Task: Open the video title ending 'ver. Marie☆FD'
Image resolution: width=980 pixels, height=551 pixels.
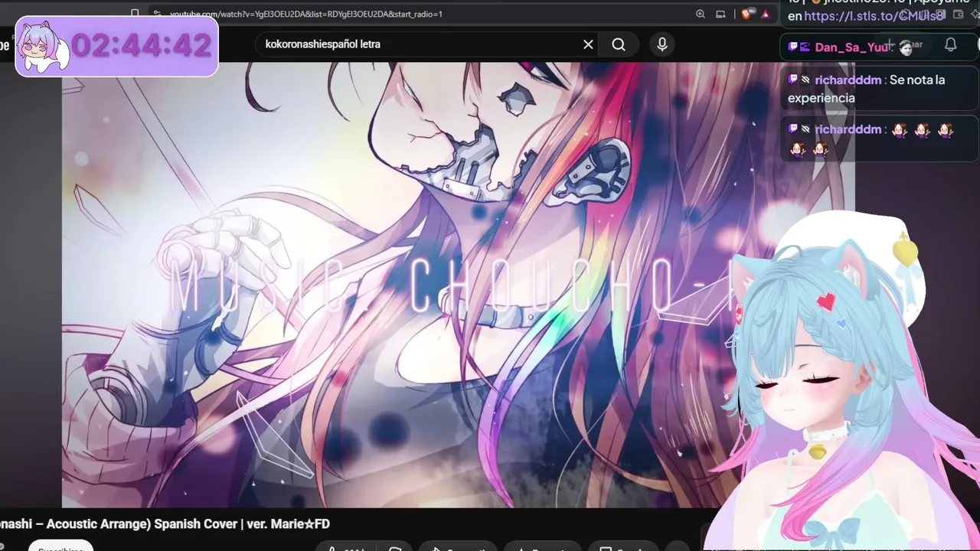Action: (165, 524)
